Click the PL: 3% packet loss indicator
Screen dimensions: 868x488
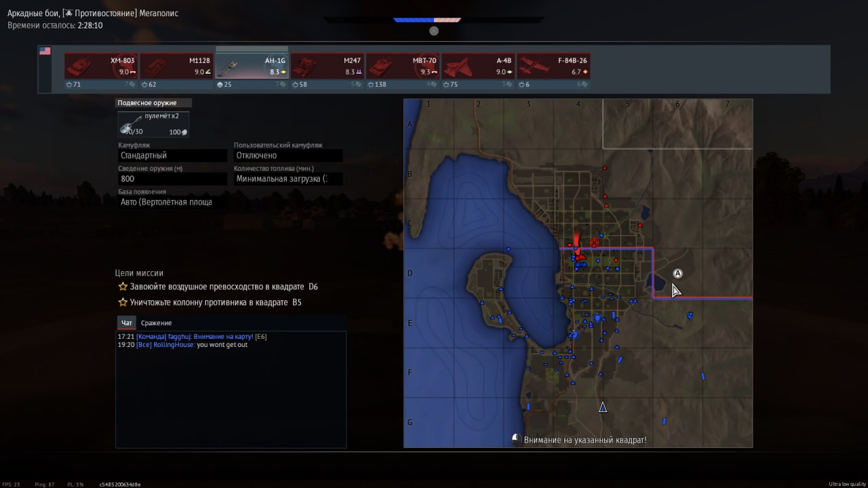tap(76, 484)
